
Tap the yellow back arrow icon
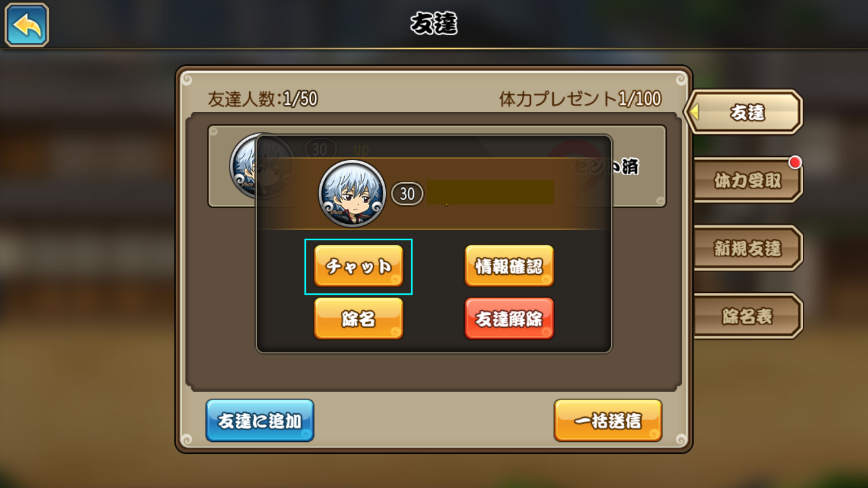pyautogui.click(x=27, y=25)
